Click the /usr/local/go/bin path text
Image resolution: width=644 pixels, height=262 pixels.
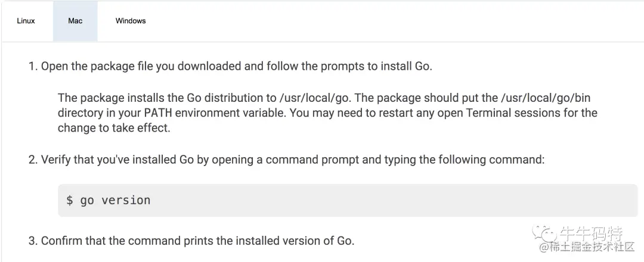coord(546,98)
